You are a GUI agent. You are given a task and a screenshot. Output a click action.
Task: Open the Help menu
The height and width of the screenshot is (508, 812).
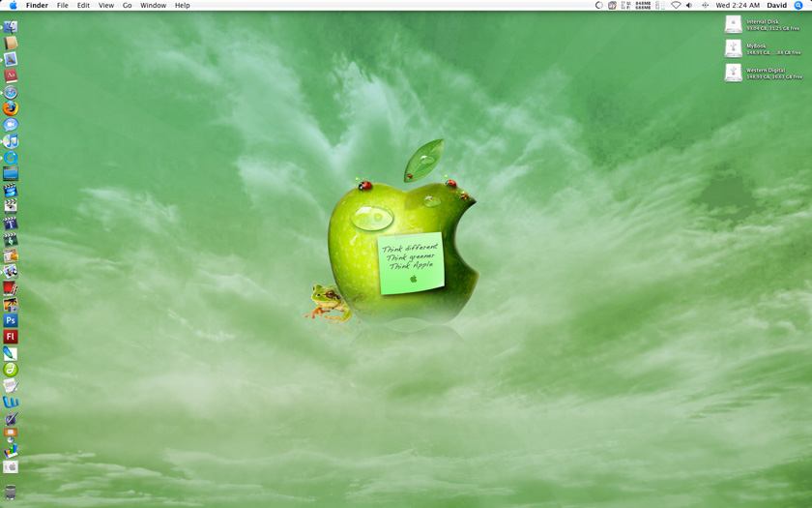tap(183, 5)
